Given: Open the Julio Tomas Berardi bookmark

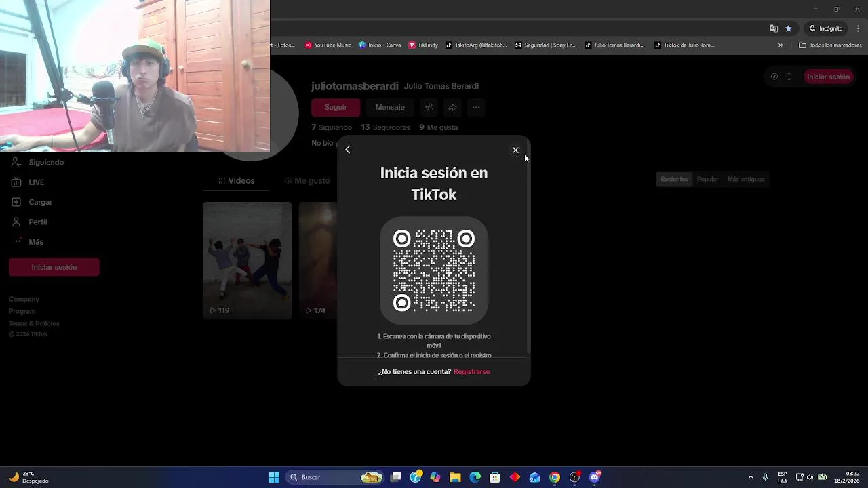Looking at the screenshot, I should 614,45.
